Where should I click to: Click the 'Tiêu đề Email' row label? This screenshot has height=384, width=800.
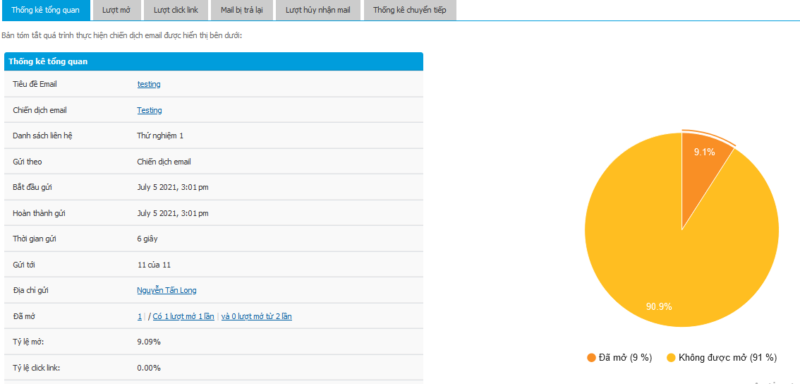pyautogui.click(x=35, y=84)
